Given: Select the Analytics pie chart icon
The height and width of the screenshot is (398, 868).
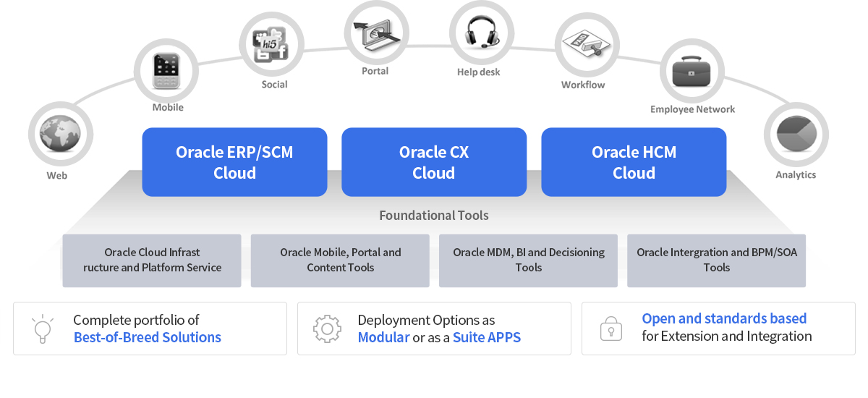Looking at the screenshot, I should click(x=796, y=134).
